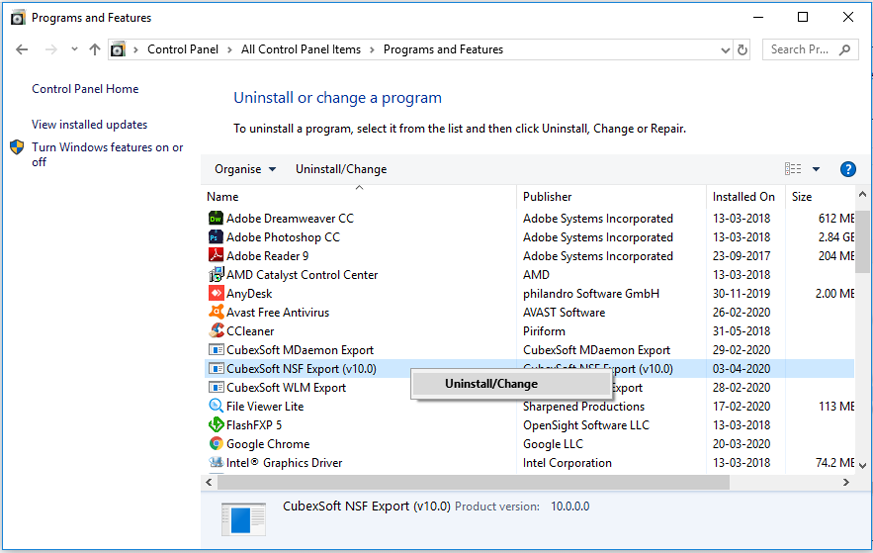Screen dimensions: 873x553
Task: Select the Avast Free Antivirus icon
Action: pos(216,312)
